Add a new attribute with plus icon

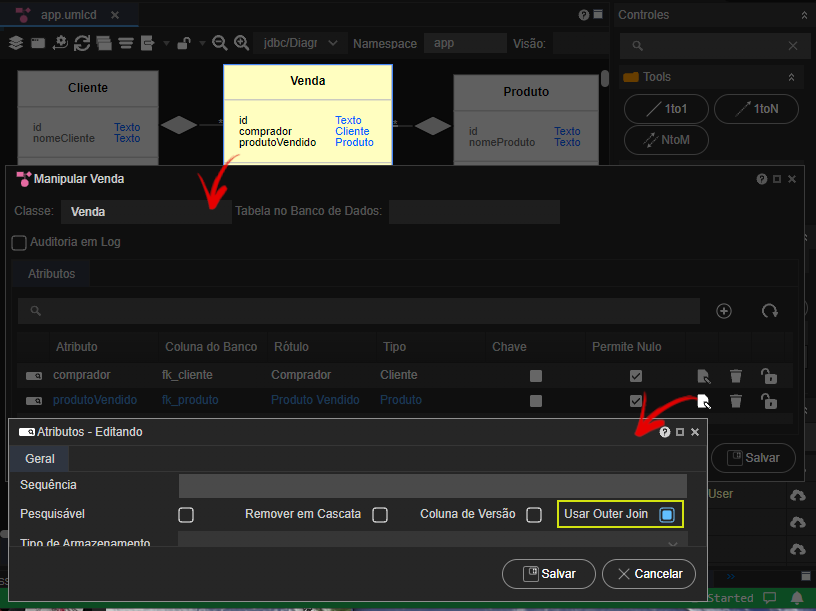click(x=724, y=311)
